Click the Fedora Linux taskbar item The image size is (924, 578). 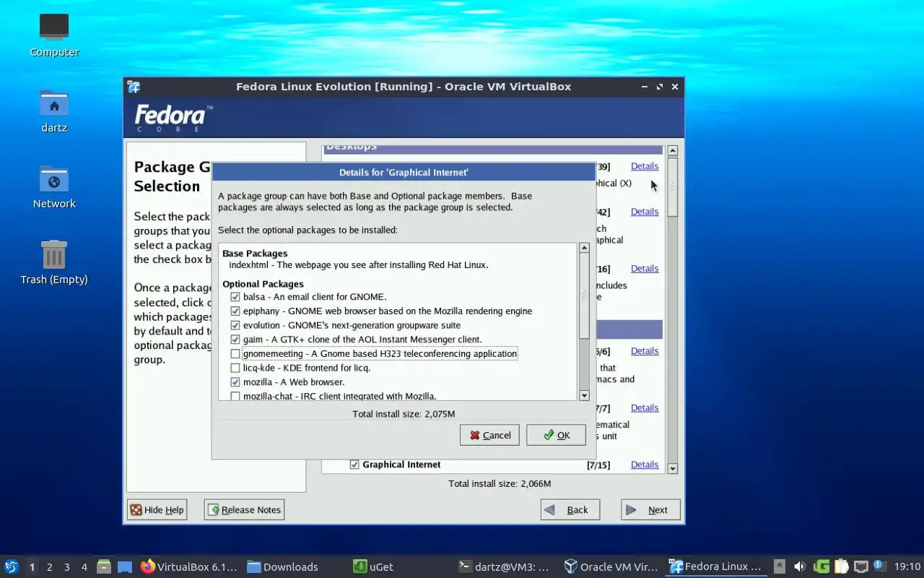pyautogui.click(x=715, y=567)
